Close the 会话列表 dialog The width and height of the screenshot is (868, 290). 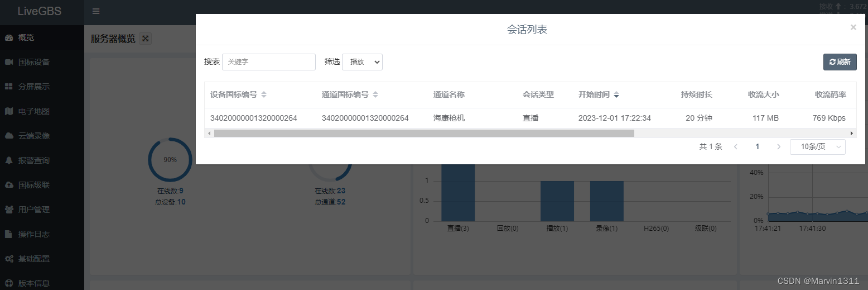click(x=853, y=27)
